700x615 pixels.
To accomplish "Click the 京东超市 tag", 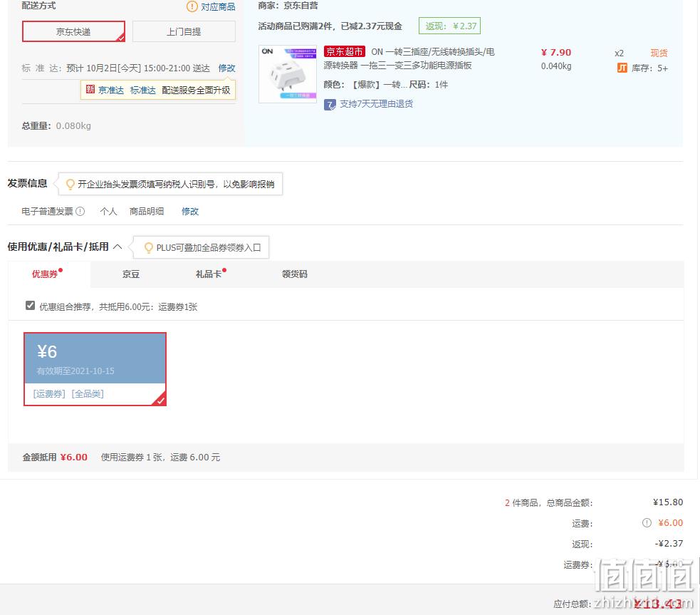I will [x=344, y=52].
